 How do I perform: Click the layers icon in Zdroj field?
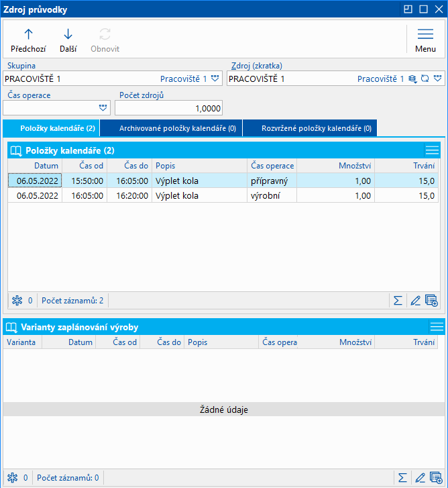(x=412, y=79)
